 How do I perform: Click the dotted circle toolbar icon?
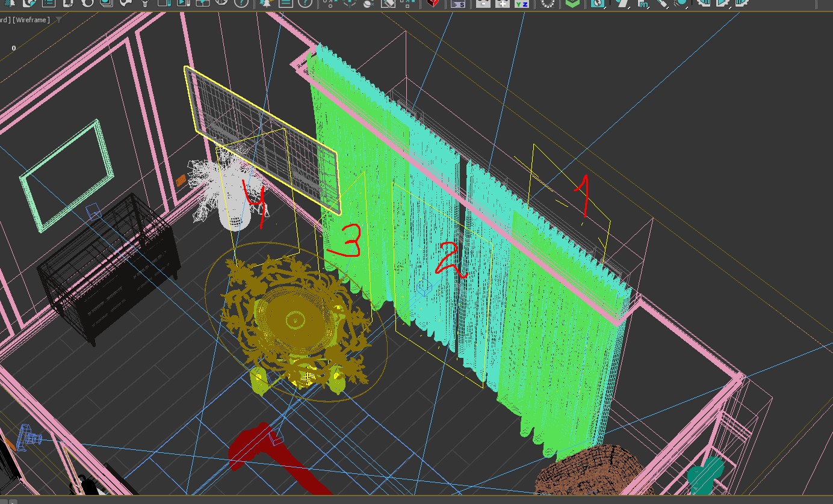coord(548,3)
